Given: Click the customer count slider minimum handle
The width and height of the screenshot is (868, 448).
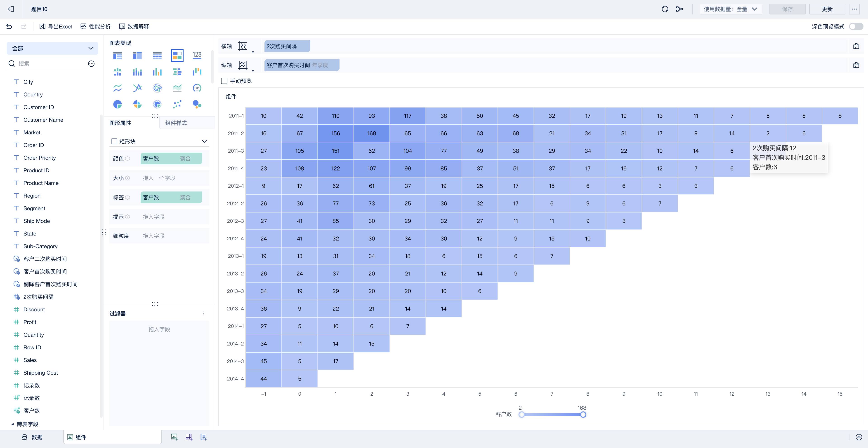Looking at the screenshot, I should point(521,415).
